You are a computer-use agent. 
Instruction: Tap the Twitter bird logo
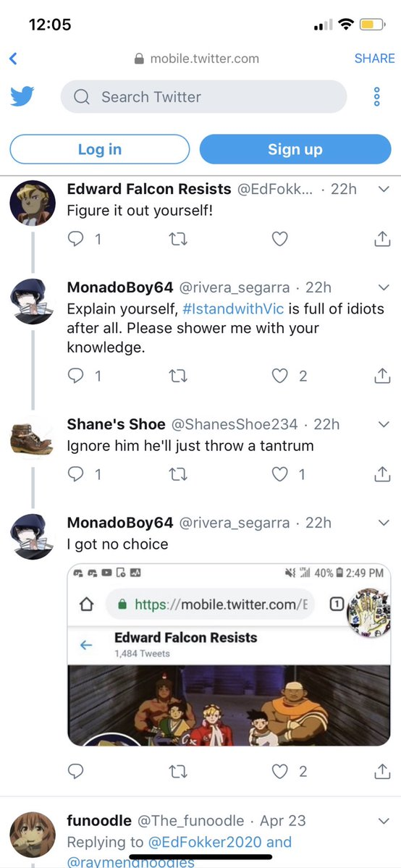[x=22, y=96]
